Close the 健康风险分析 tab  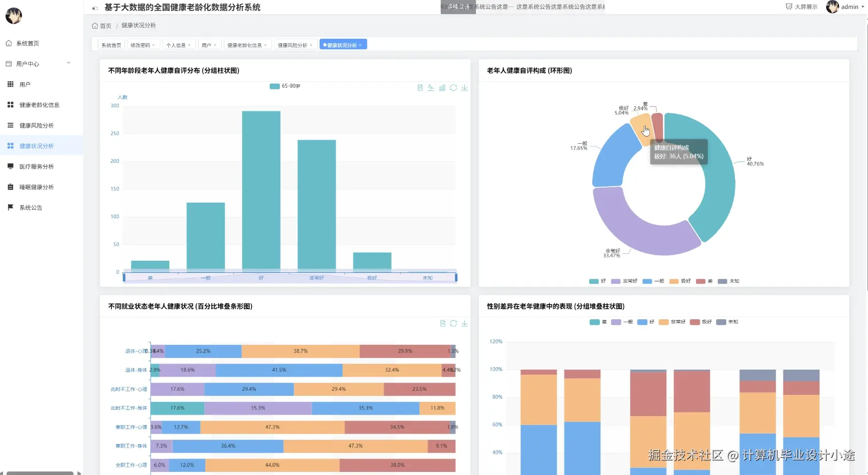tap(311, 45)
